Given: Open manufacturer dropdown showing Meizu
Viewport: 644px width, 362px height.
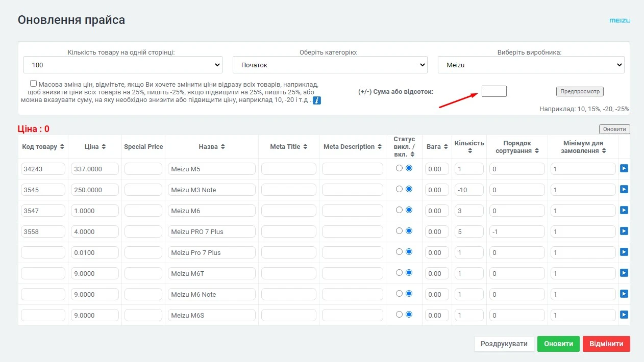Looking at the screenshot, I should coord(531,65).
